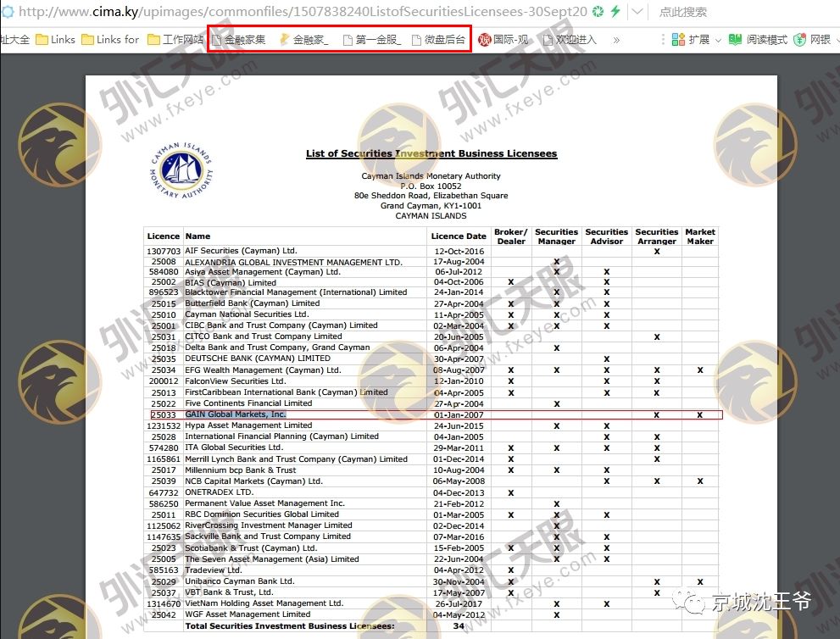Click licence number 25033
This screenshot has height=639, width=840.
[x=164, y=414]
